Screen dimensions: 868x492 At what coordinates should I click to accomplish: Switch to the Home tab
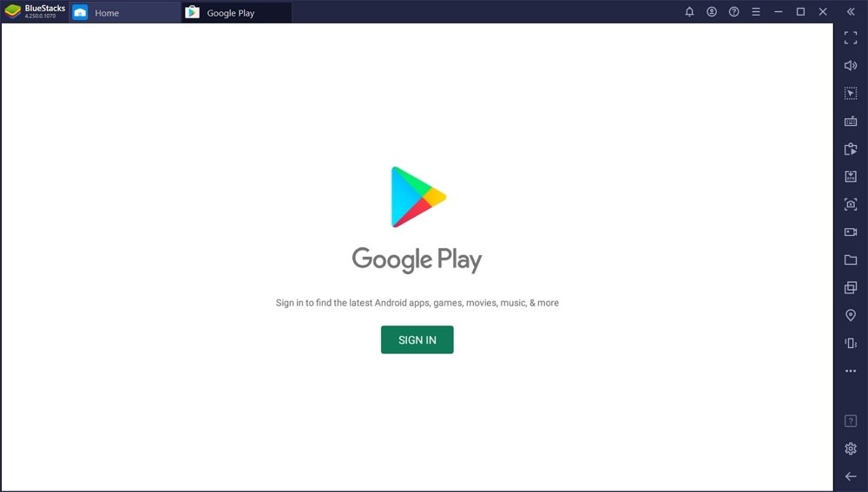[124, 12]
